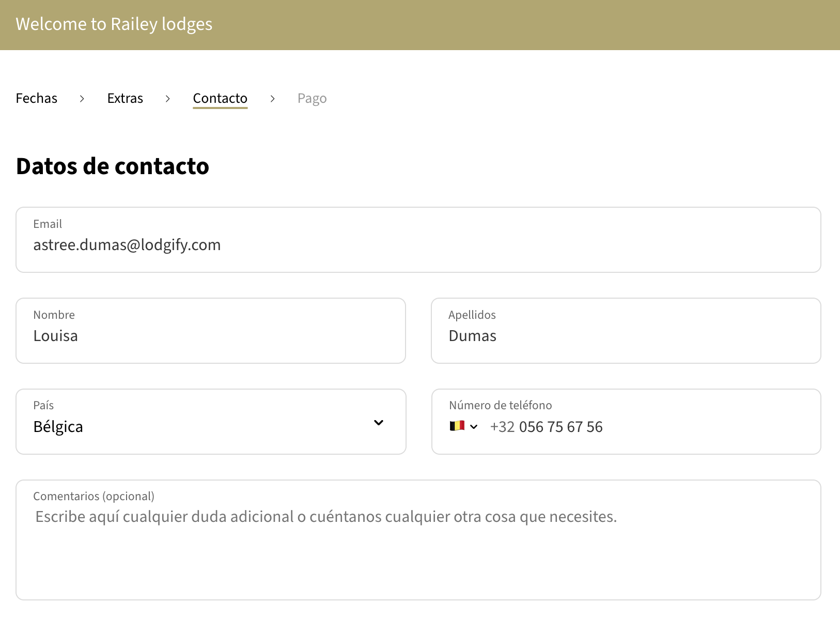
Task: Click the Welcome to Railey lodges banner
Action: click(114, 24)
